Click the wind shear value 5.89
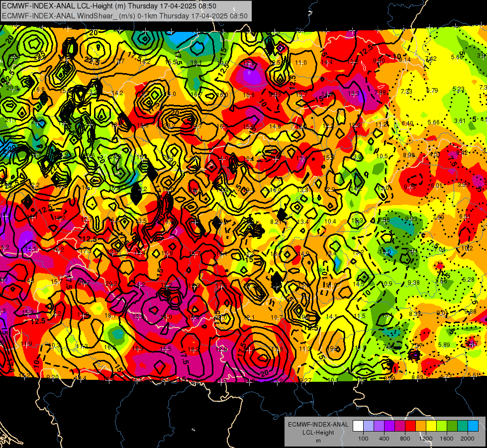The image size is (487, 448). (x=444, y=344)
